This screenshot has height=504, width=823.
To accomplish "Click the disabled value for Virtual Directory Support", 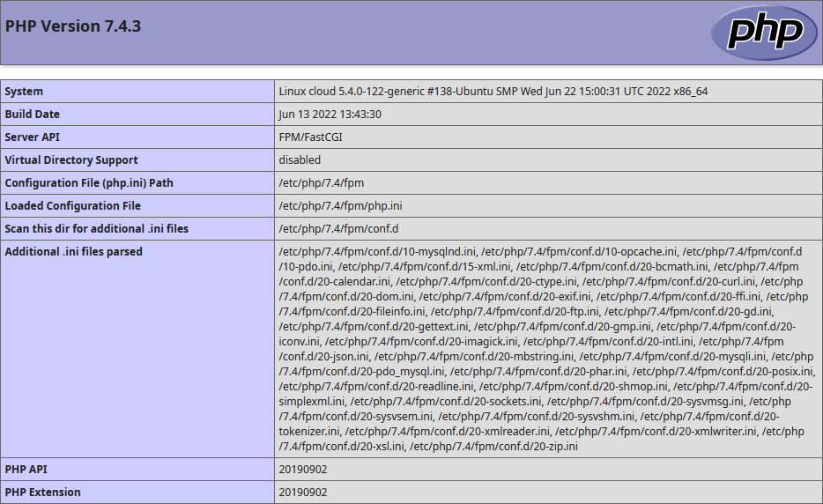I will pyautogui.click(x=300, y=160).
